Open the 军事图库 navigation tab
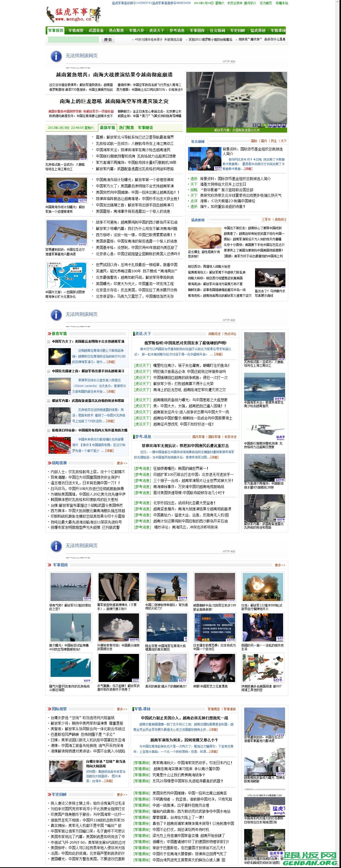Screen dimensions: 341x868 point(197,30)
